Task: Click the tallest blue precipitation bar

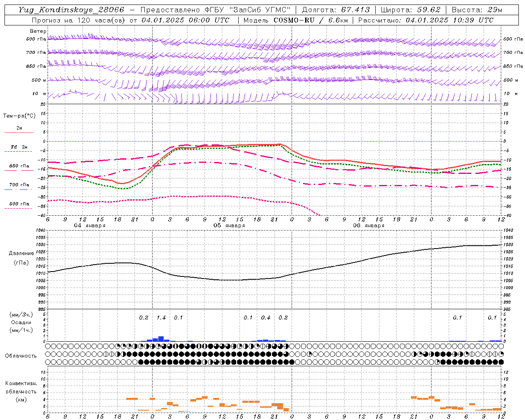Action: pos(161,339)
